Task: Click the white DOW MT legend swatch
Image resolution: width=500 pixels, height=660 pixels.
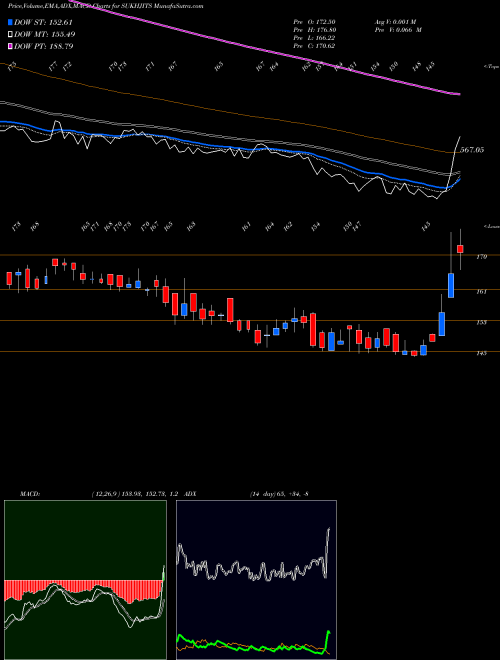Action: click(x=11, y=34)
